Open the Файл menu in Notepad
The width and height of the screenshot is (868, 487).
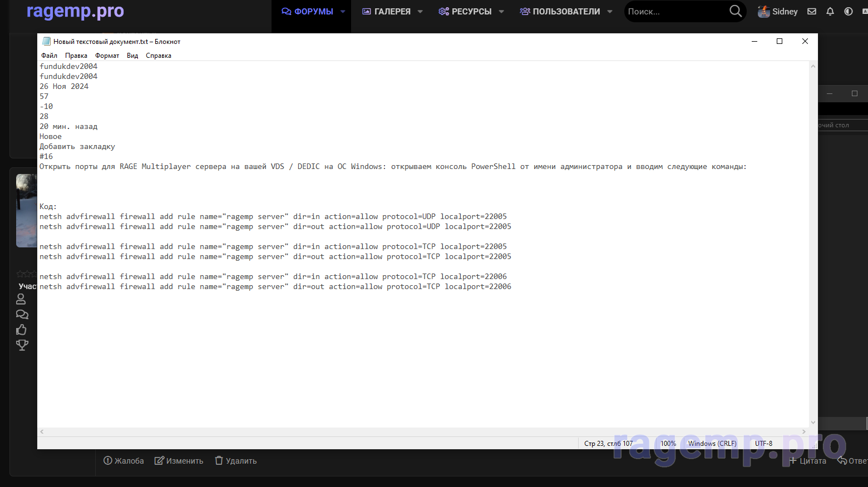tap(49, 56)
